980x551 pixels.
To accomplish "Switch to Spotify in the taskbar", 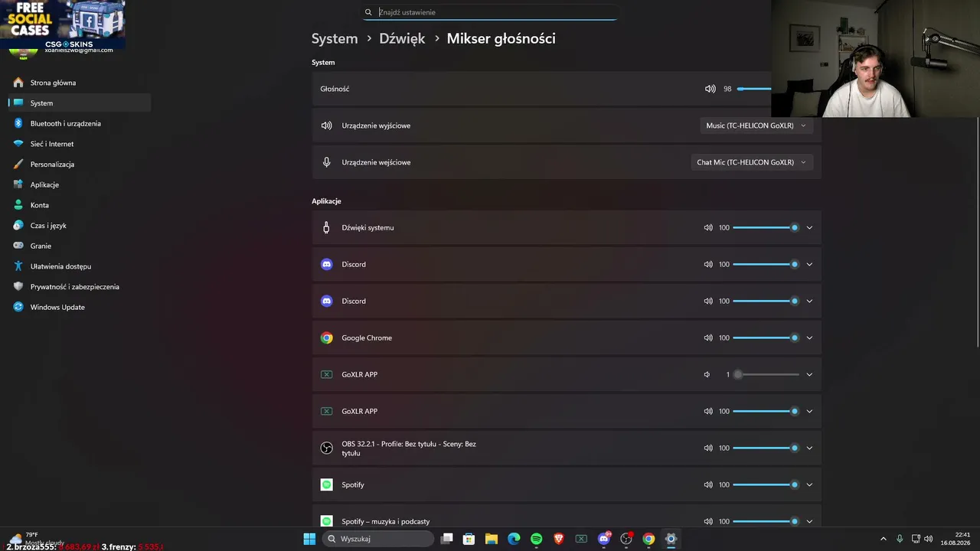I will 536,539.
